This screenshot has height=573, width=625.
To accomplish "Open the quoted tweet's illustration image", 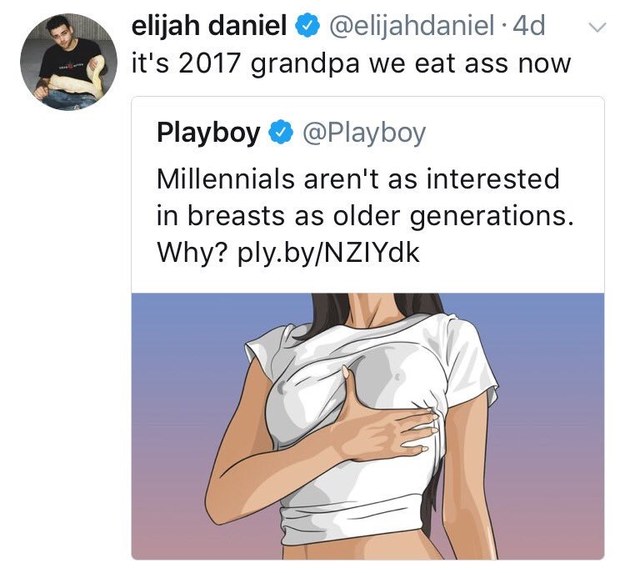I will click(x=368, y=426).
